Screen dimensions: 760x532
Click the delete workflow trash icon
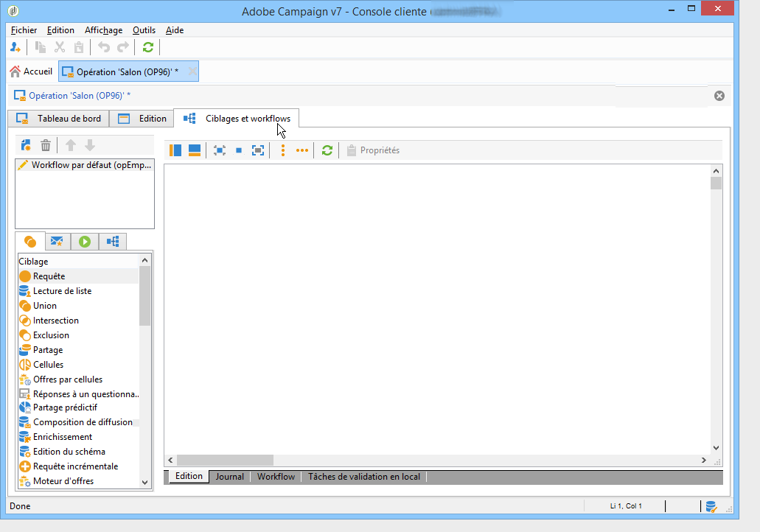pyautogui.click(x=46, y=145)
